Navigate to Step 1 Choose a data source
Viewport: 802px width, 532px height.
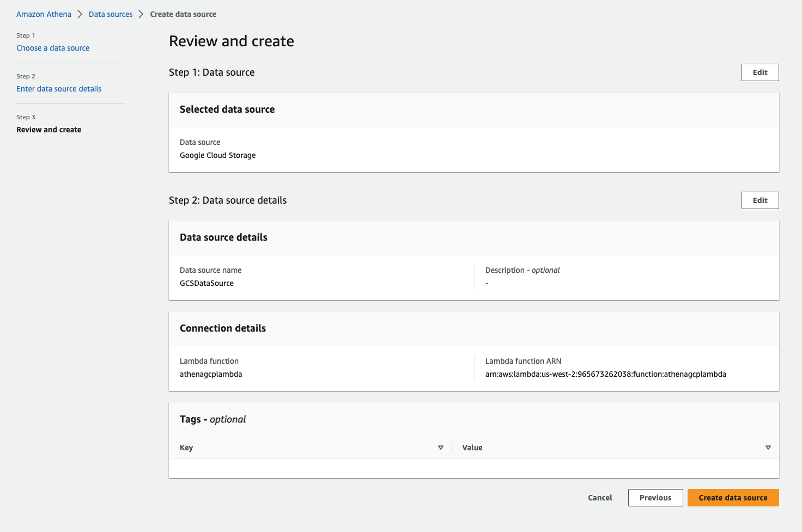pos(53,48)
